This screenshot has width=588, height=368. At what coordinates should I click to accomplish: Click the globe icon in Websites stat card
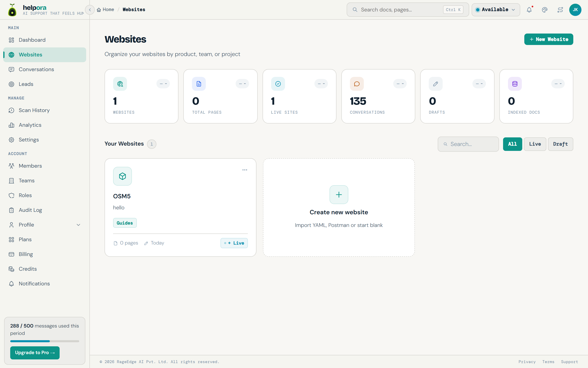[120, 84]
